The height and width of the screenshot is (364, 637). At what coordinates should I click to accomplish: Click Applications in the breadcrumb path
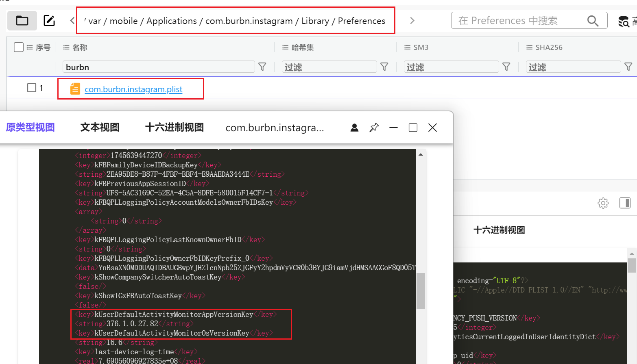(x=171, y=21)
